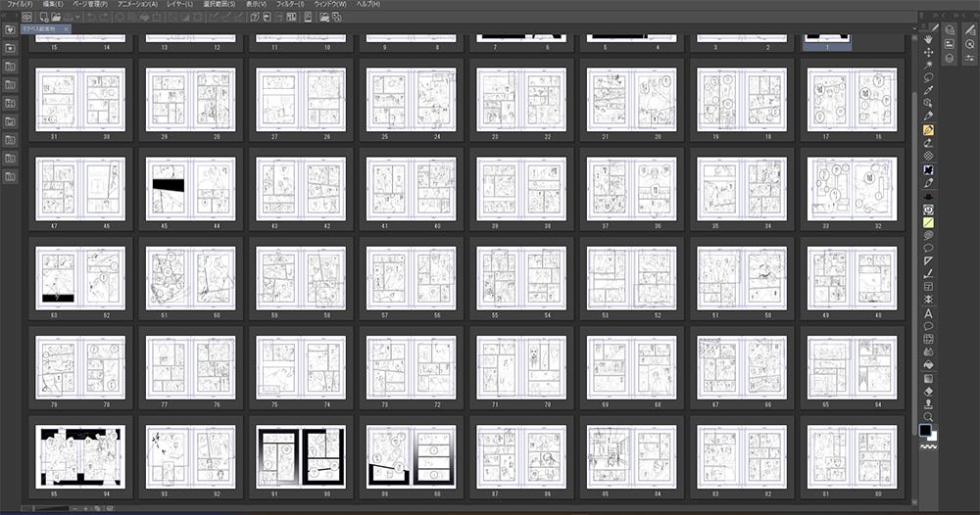
Task: Select the Gradient tool
Action: coord(928,378)
